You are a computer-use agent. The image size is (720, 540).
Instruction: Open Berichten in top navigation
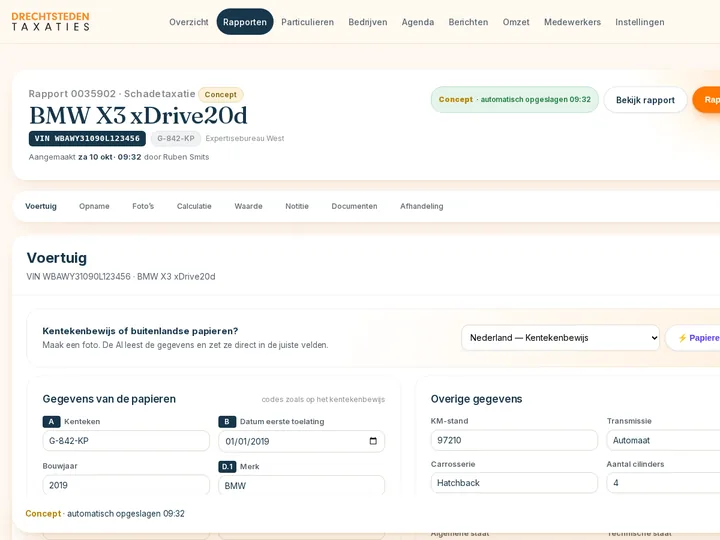click(x=468, y=22)
